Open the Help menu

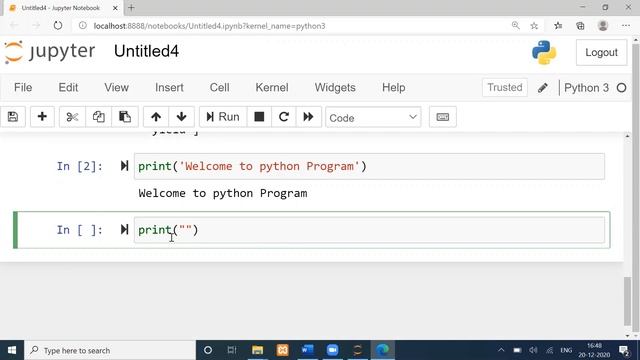[x=393, y=87]
